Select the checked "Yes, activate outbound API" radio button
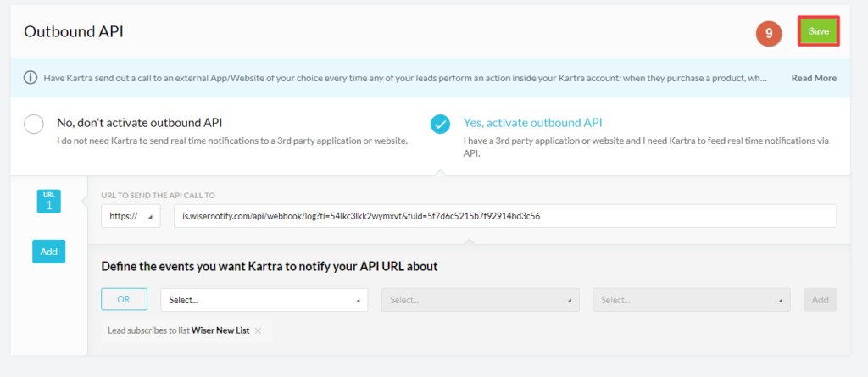This screenshot has height=377, width=868. tap(440, 125)
